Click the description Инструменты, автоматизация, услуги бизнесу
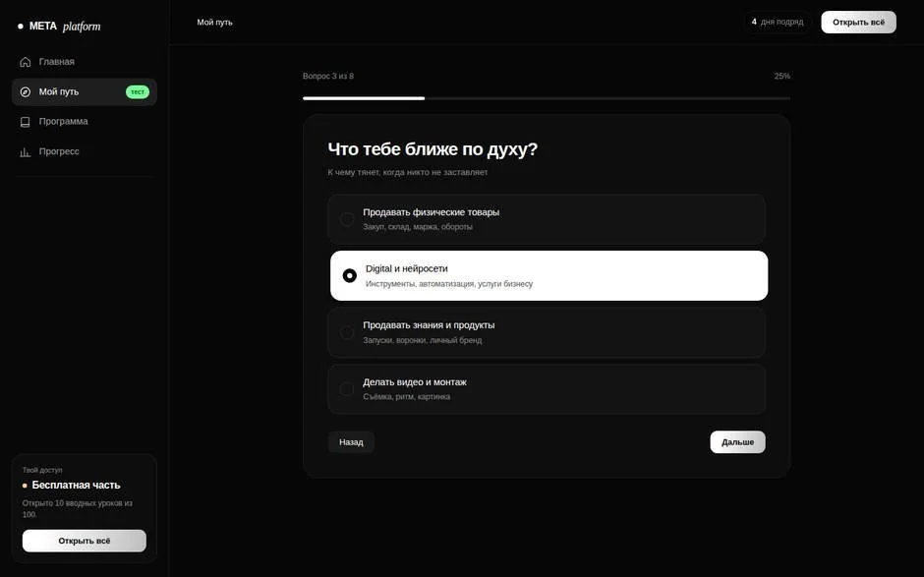Viewport: 924px width, 577px height. point(449,284)
